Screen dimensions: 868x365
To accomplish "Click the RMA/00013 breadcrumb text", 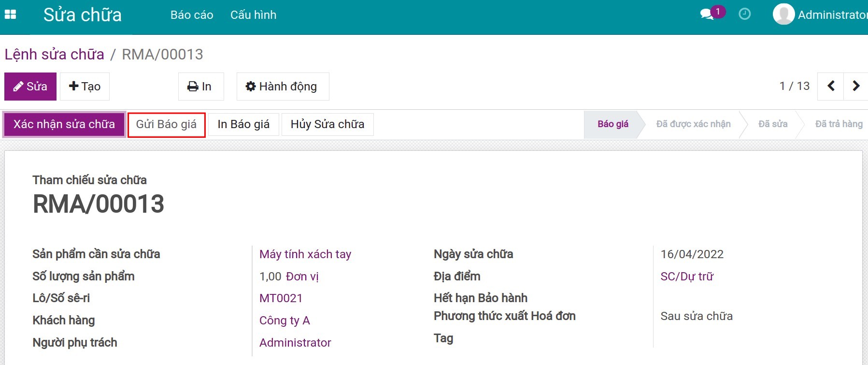I will point(162,54).
